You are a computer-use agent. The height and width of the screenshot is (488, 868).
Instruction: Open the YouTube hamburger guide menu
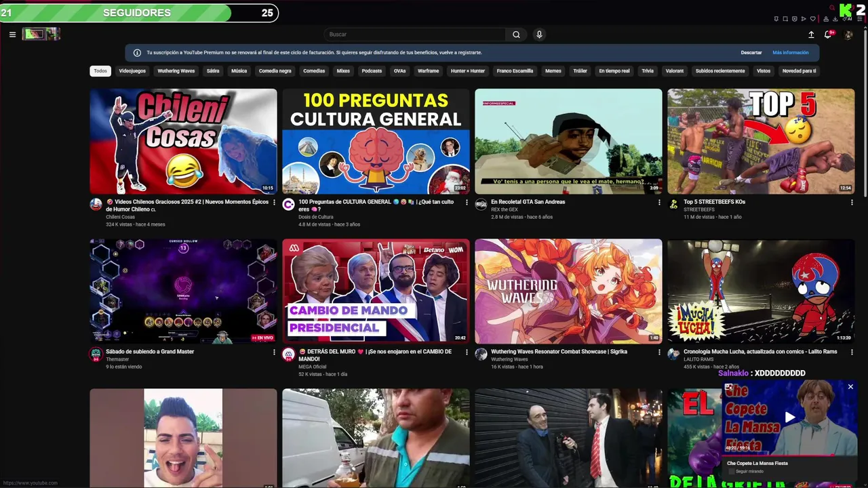(12, 35)
